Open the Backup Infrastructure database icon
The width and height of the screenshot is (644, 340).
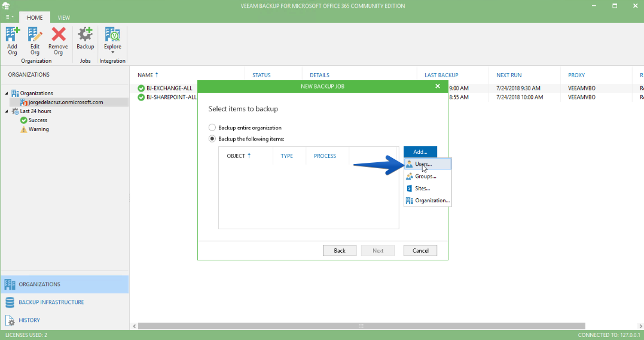click(x=10, y=302)
